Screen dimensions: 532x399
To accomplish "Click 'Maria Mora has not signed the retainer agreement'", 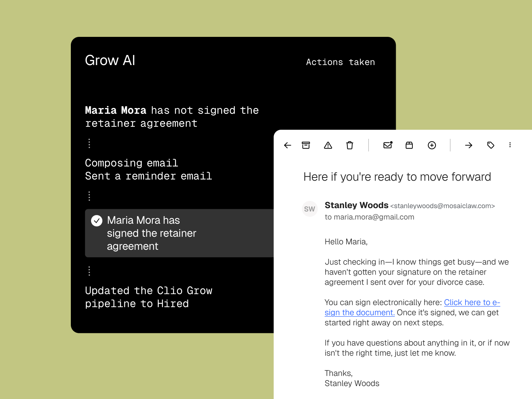I will pyautogui.click(x=172, y=117).
